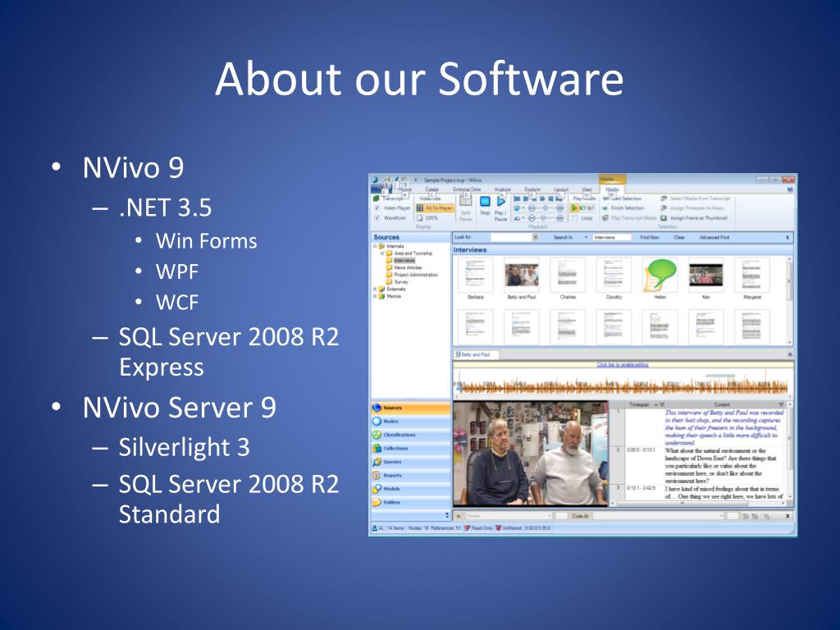Open Collections in the navigation pane

(410, 449)
